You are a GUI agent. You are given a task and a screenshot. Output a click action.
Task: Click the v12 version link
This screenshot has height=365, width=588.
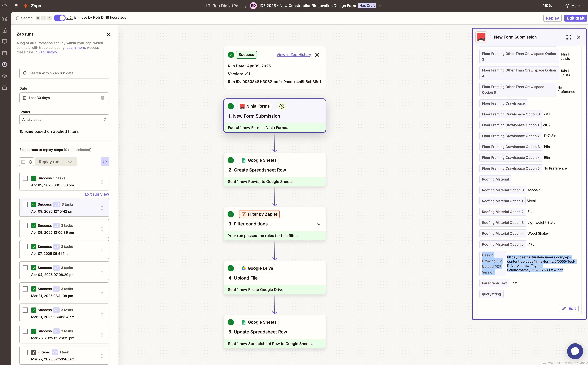point(69,18)
